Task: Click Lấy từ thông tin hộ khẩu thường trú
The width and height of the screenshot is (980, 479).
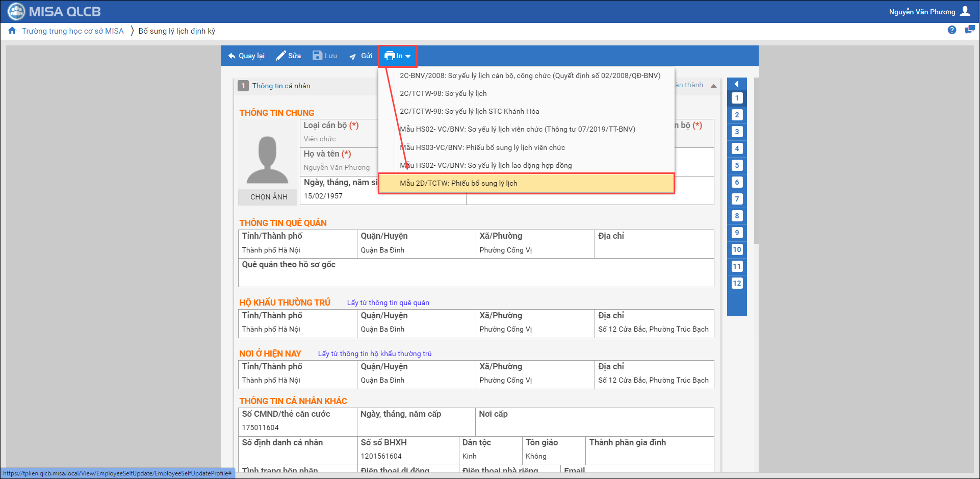Action: coord(375,354)
